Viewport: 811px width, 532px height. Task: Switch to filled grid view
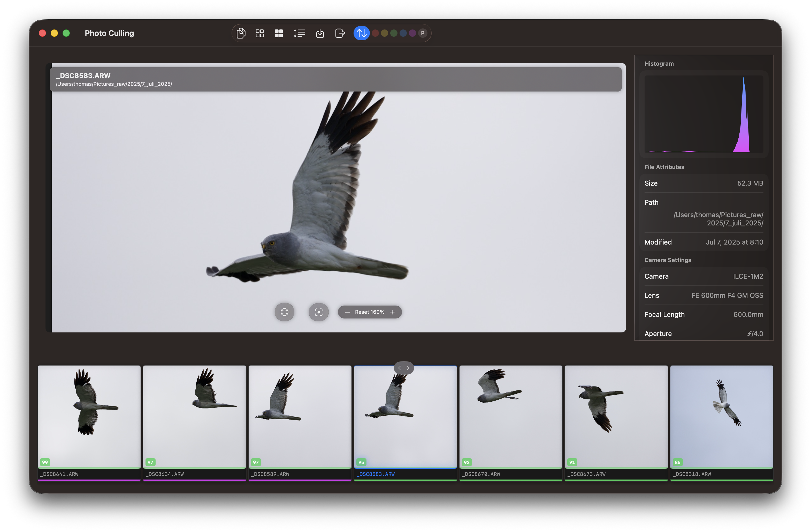pos(279,33)
